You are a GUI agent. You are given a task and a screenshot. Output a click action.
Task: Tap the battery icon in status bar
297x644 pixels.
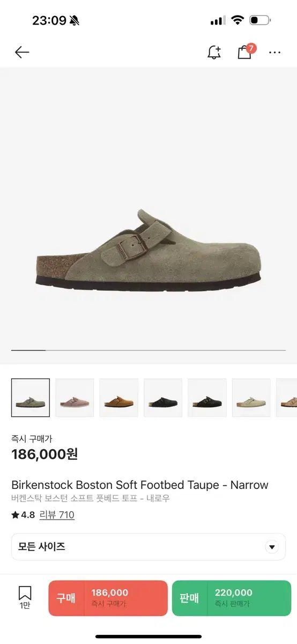click(x=260, y=20)
